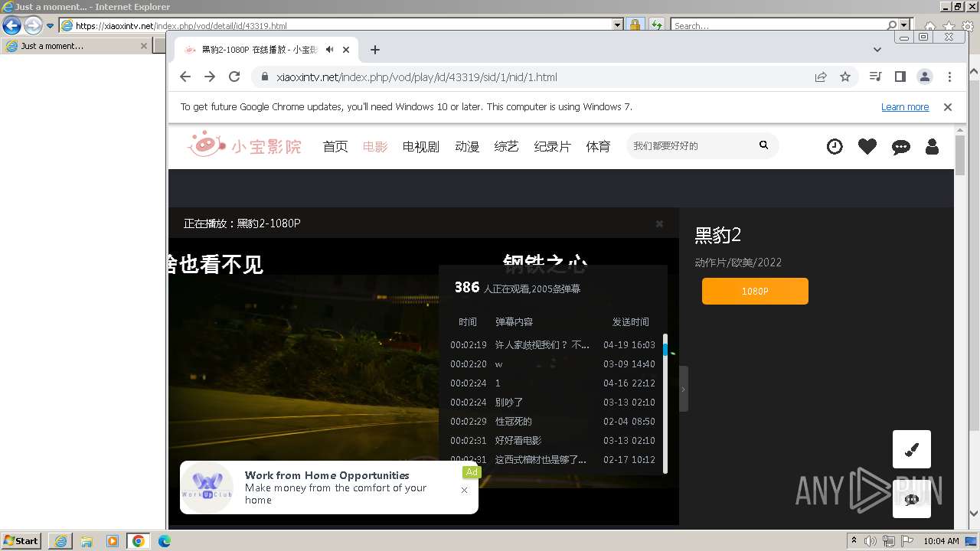980x551 pixels.
Task: Open Windows Explorer from the taskbar
Action: pos(87,541)
